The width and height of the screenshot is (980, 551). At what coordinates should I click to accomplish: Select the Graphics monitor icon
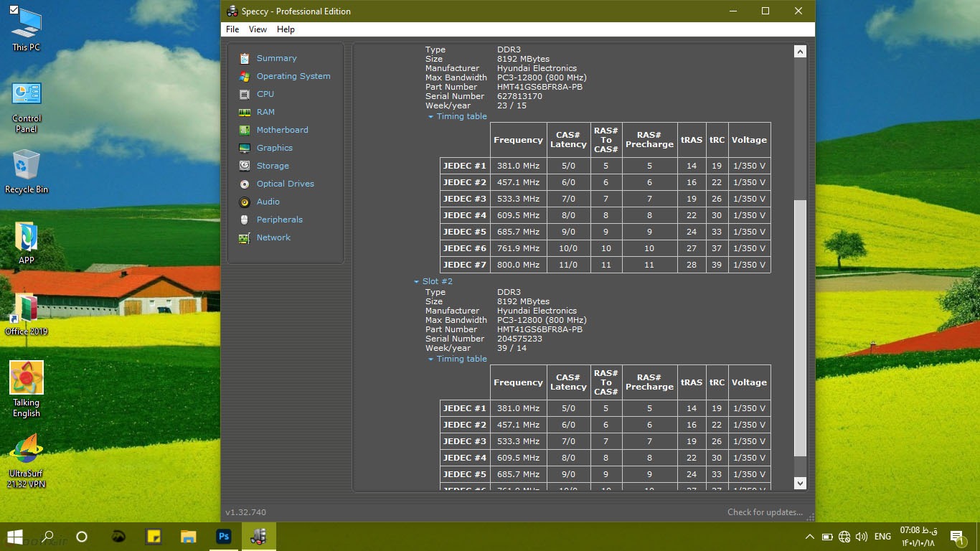[245, 148]
